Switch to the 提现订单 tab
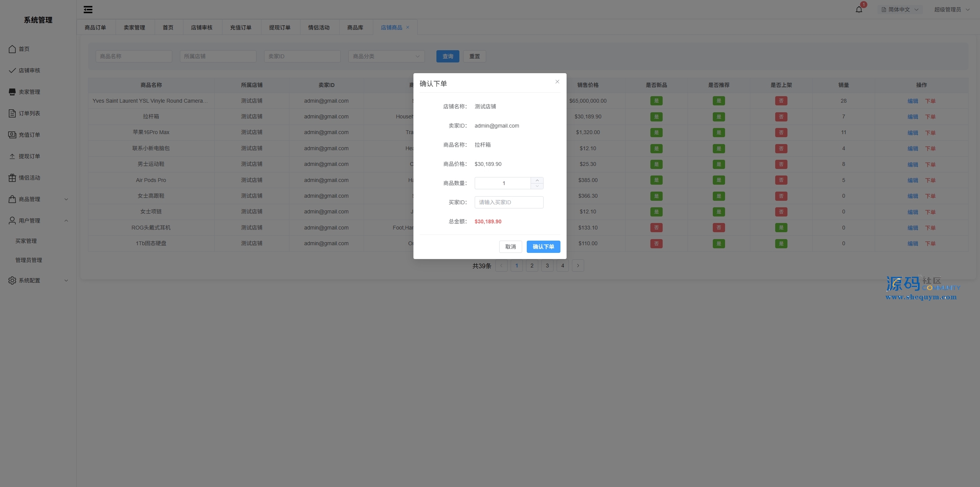 (x=279, y=28)
